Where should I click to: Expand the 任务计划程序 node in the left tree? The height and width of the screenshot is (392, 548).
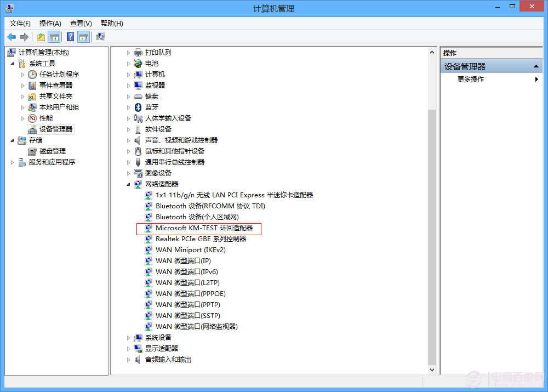(x=23, y=75)
